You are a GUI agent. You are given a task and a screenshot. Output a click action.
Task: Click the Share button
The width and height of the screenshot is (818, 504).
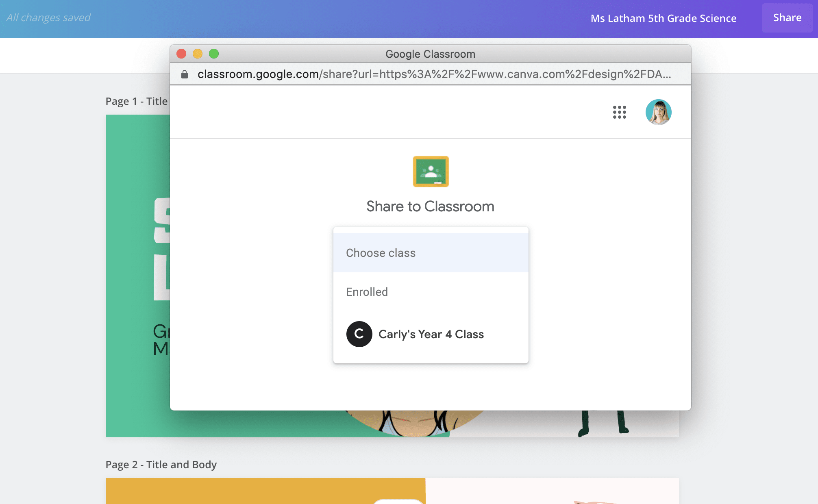pyautogui.click(x=787, y=18)
